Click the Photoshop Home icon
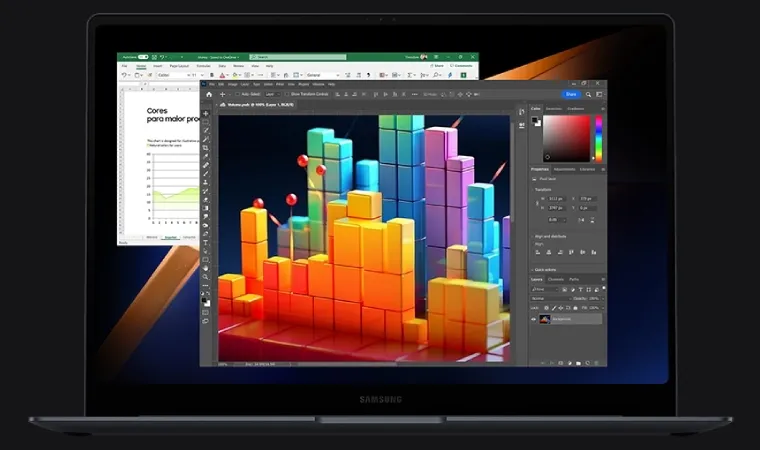This screenshot has height=450, width=760. click(x=209, y=95)
